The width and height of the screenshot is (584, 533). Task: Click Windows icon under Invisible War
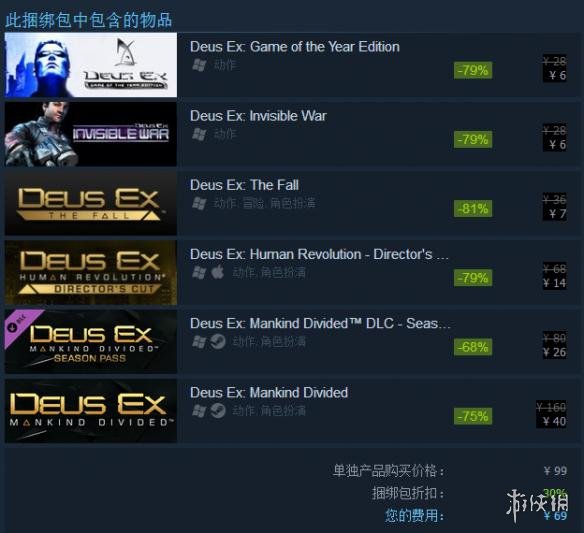[199, 134]
